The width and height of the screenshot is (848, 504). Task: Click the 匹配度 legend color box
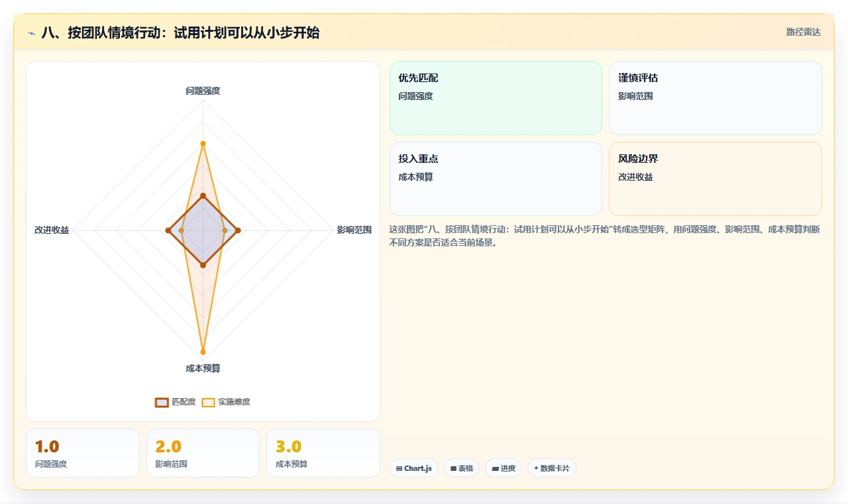point(162,402)
